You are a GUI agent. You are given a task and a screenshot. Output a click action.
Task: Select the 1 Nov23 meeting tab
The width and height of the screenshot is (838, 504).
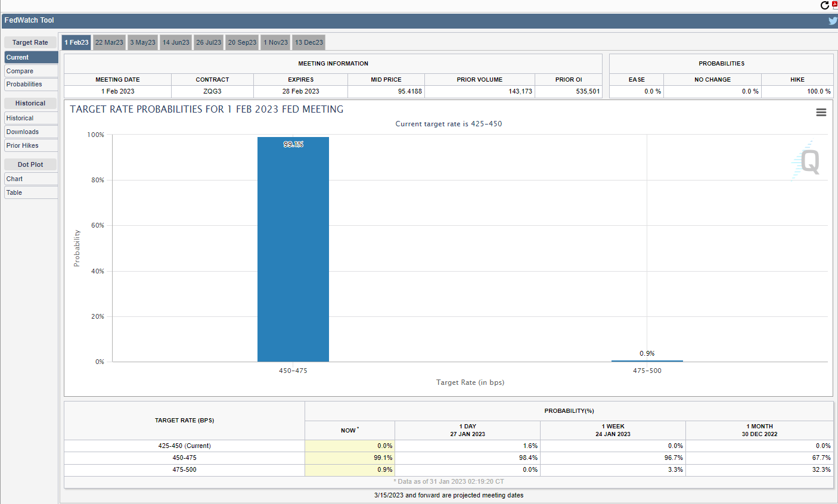275,42
